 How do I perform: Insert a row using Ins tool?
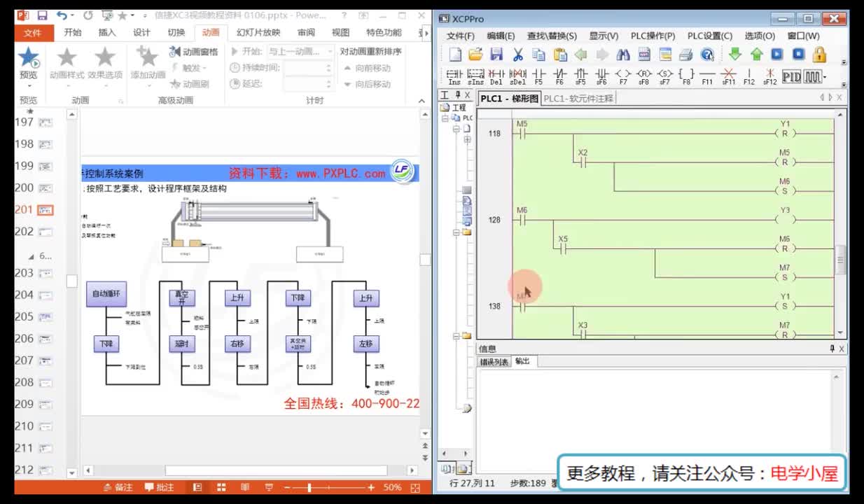coord(454,77)
